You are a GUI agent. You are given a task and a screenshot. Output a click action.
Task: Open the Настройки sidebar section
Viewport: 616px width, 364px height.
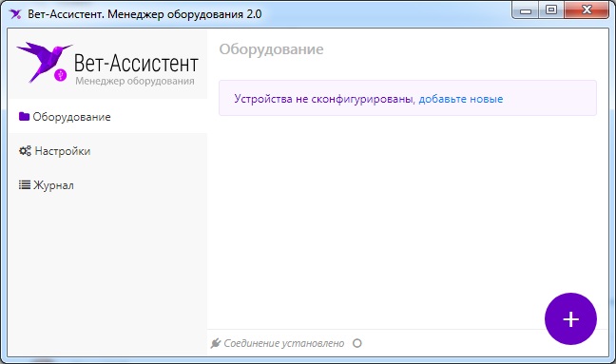[107, 151]
